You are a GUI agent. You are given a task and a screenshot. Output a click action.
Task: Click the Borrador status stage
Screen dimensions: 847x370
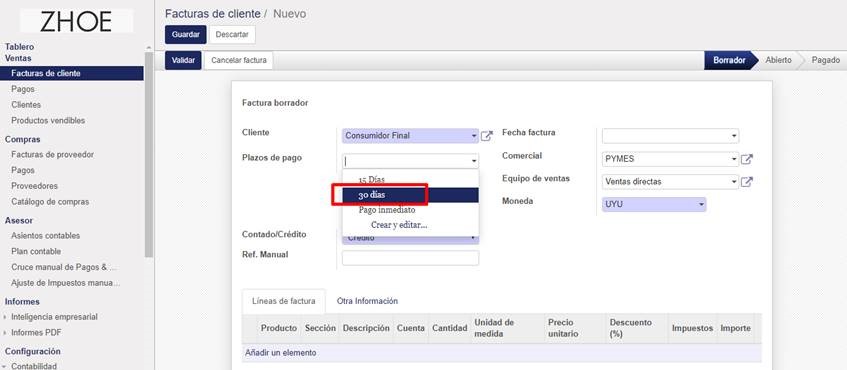click(x=729, y=60)
